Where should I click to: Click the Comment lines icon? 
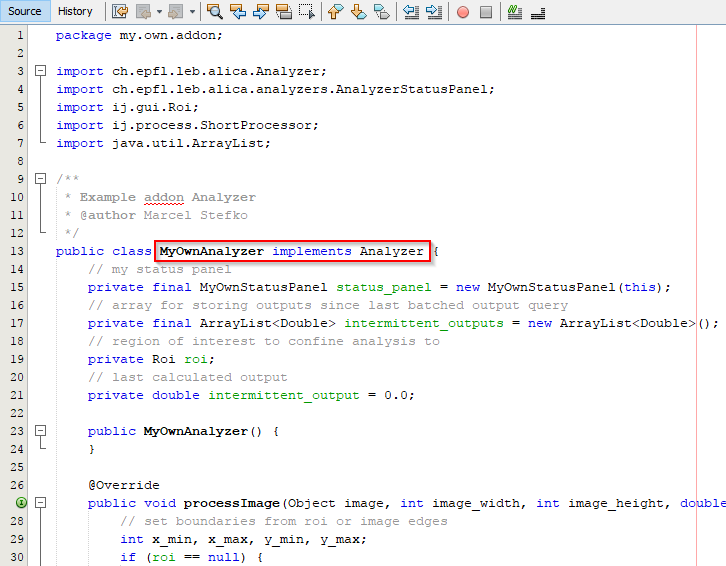[x=514, y=12]
